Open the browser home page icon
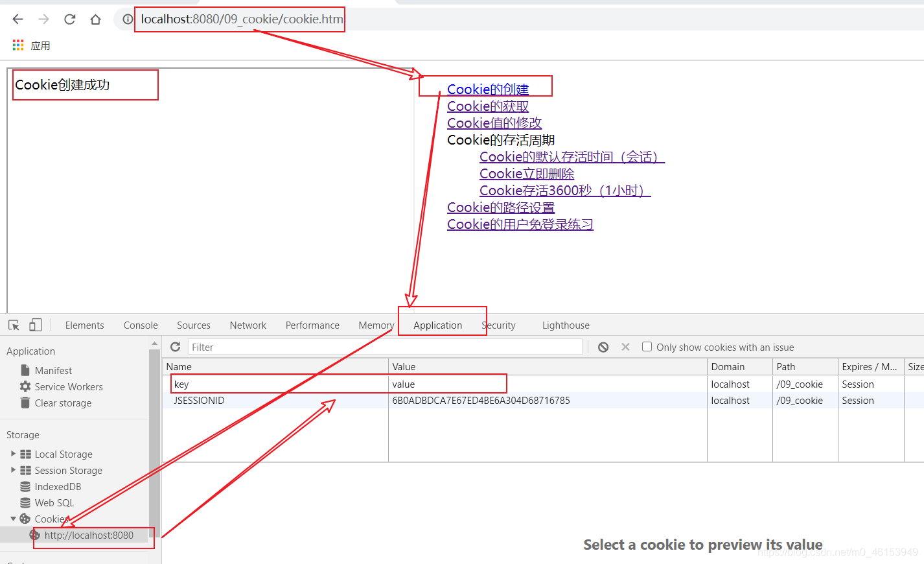The image size is (924, 564). click(95, 19)
